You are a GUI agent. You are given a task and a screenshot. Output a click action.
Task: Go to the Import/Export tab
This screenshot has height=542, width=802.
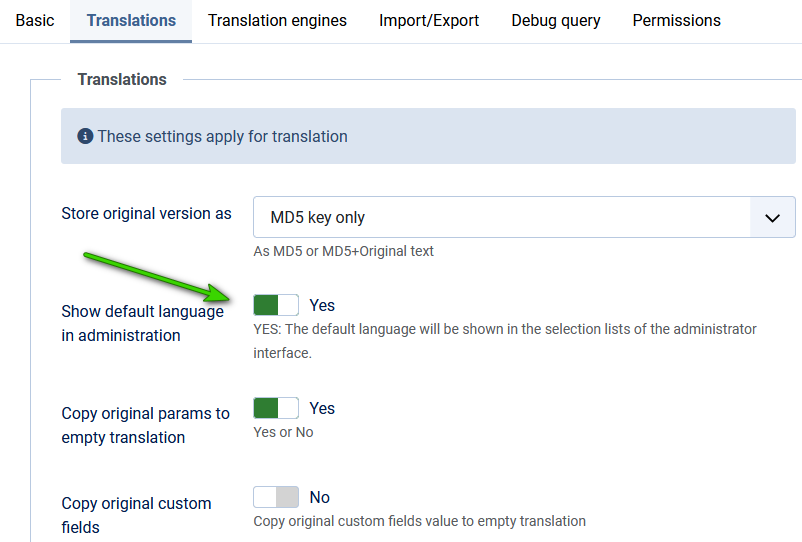pos(428,20)
